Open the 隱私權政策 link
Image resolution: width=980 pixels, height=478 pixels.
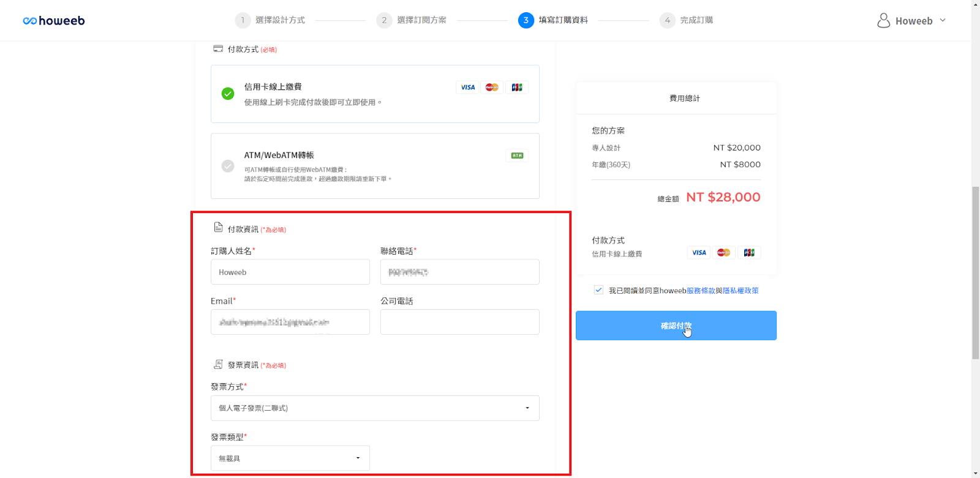(741, 291)
